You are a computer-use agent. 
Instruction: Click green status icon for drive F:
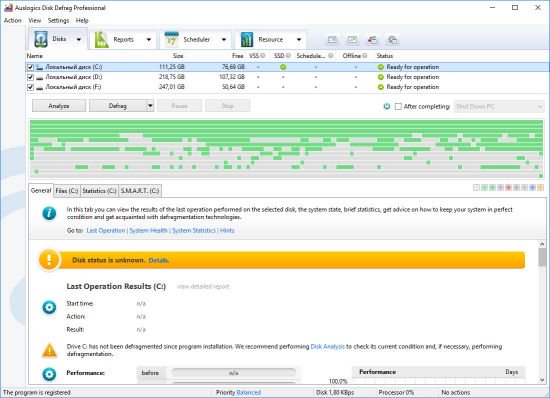click(381, 87)
